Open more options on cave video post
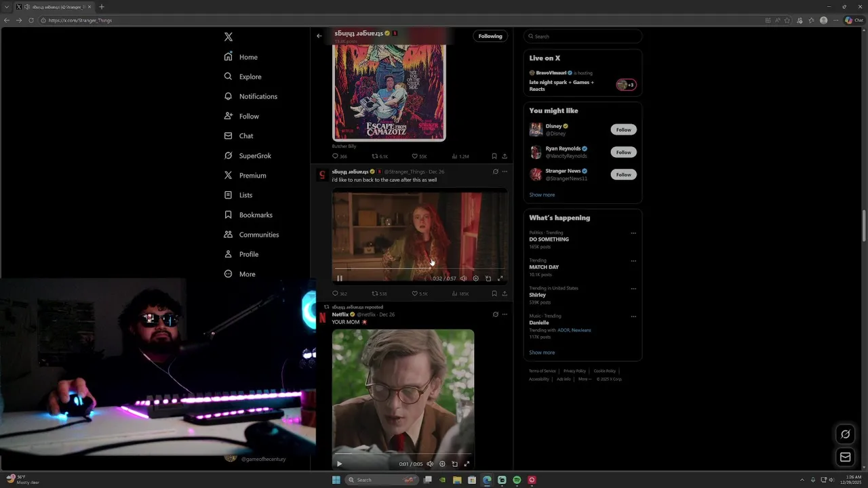 (x=505, y=171)
